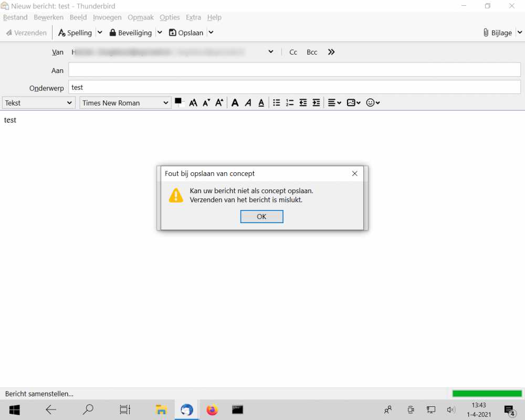Open the Invoegen menu
This screenshot has height=420, width=525.
(107, 17)
